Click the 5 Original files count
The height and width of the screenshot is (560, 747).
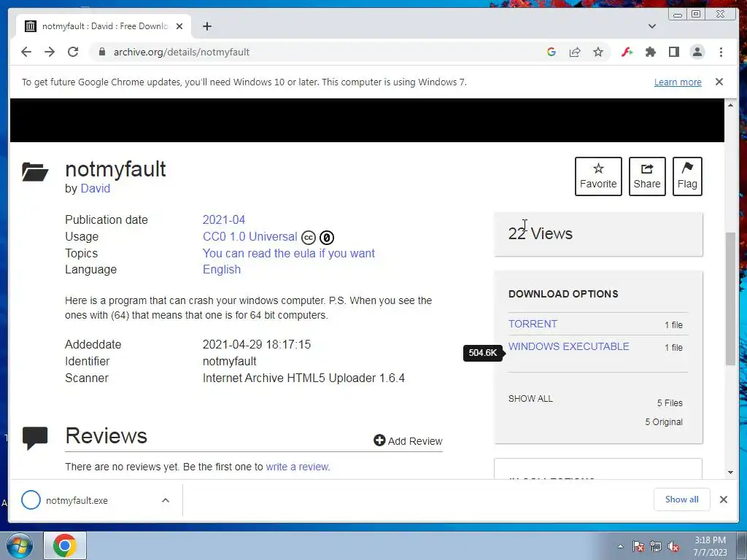tap(664, 422)
